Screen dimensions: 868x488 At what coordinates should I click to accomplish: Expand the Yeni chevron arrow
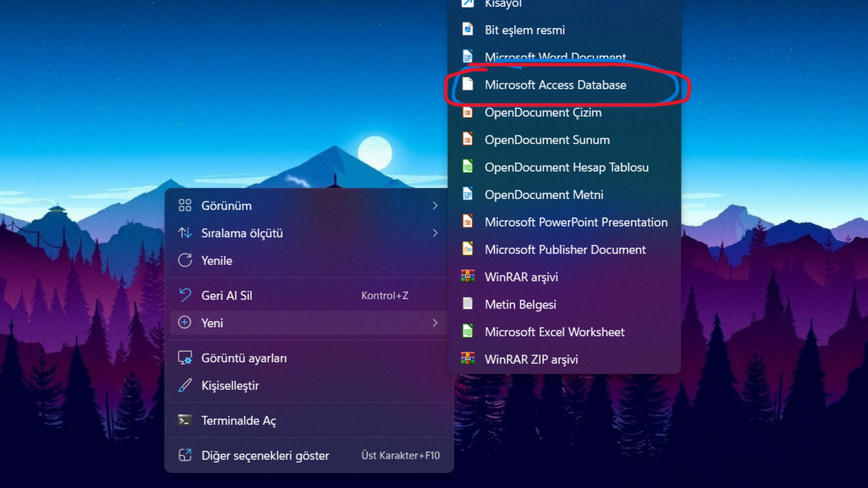tap(435, 323)
